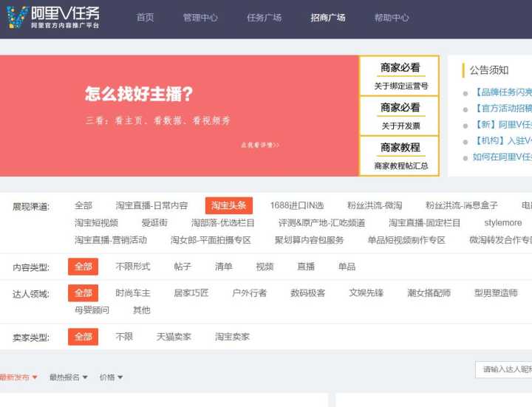Select the 爱逛街 channel filter
Viewport: 532px width, 407px height.
[x=154, y=223]
